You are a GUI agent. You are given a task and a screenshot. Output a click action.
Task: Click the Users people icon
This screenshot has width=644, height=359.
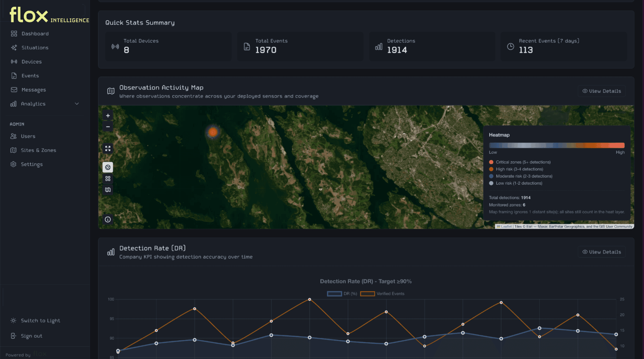point(13,136)
